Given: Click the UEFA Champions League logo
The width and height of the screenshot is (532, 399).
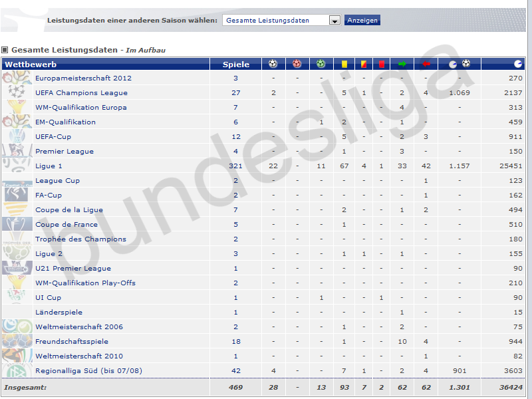Looking at the screenshot, I should tap(17, 92).
